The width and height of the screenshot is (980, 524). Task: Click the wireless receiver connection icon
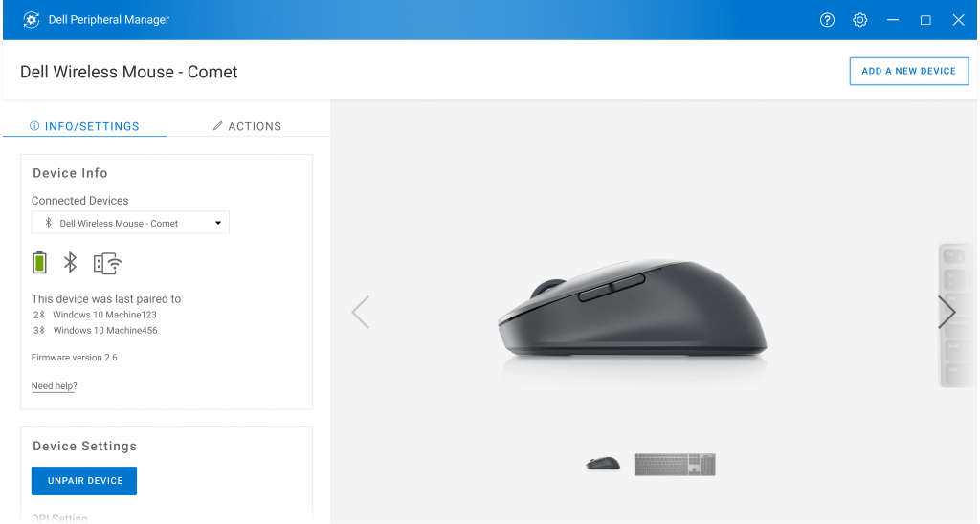pos(107,263)
